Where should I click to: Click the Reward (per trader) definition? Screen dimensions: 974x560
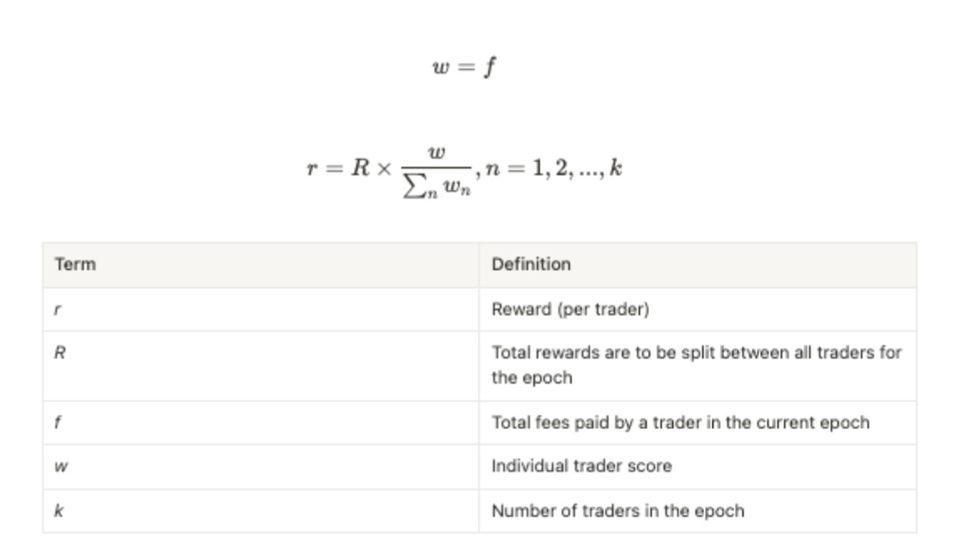pyautogui.click(x=570, y=310)
